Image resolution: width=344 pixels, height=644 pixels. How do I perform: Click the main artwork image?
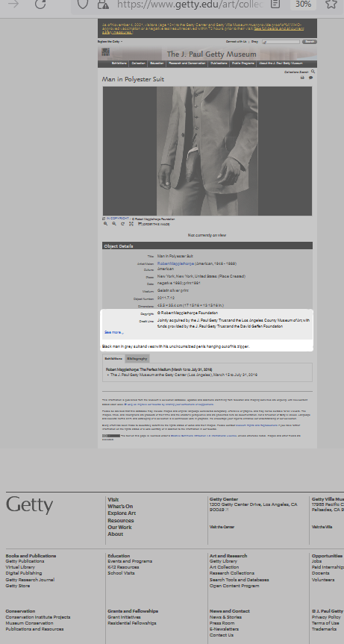coord(207,151)
